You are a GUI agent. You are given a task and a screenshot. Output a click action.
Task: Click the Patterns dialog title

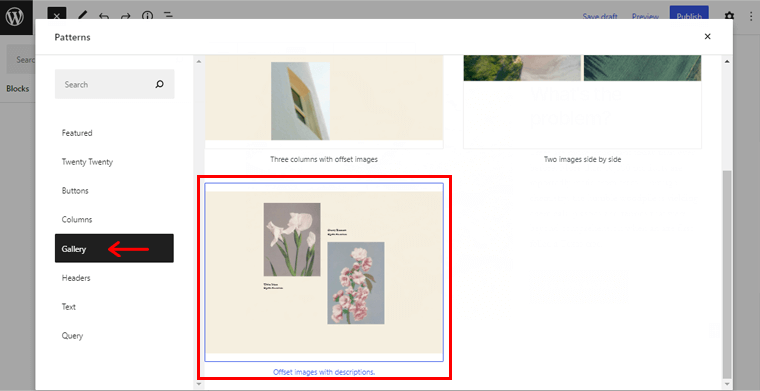click(72, 37)
